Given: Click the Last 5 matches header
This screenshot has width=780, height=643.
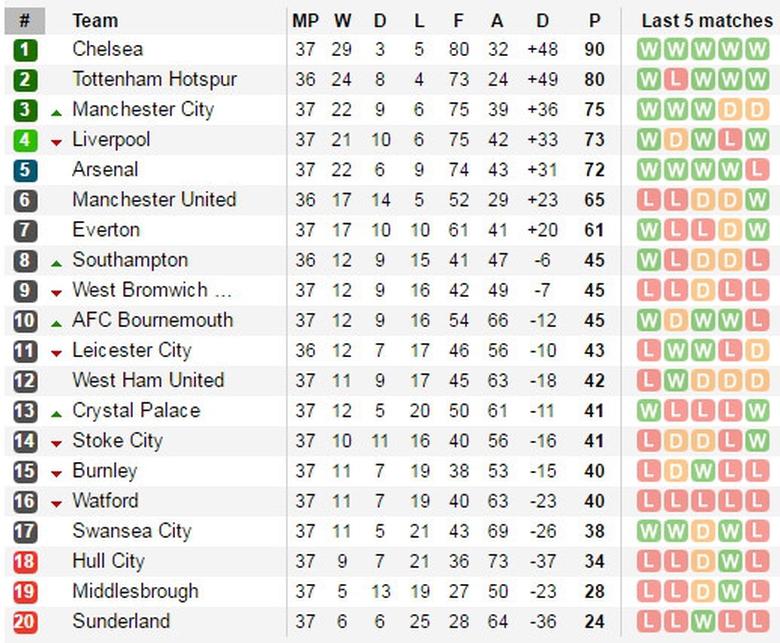Looking at the screenshot, I should pos(706,20).
